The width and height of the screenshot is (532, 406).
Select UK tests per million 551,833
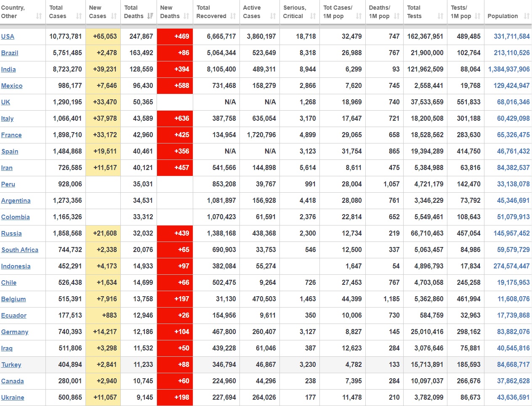[x=468, y=102]
